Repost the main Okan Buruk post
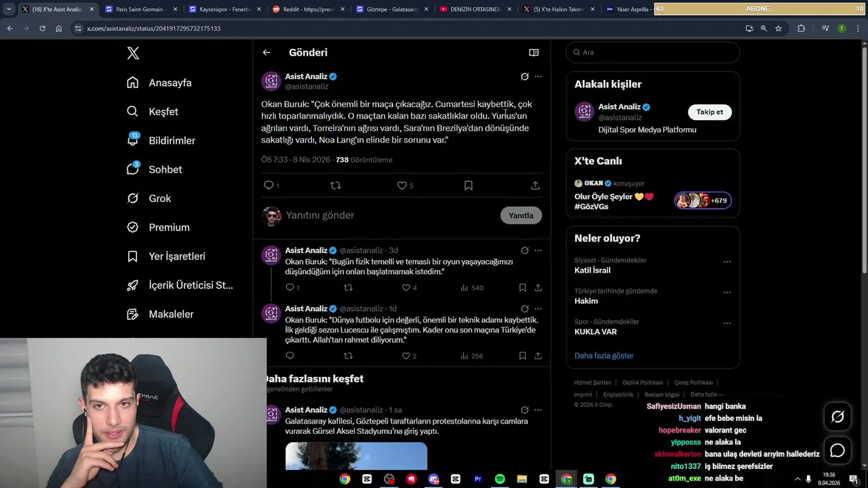 pyautogui.click(x=335, y=185)
